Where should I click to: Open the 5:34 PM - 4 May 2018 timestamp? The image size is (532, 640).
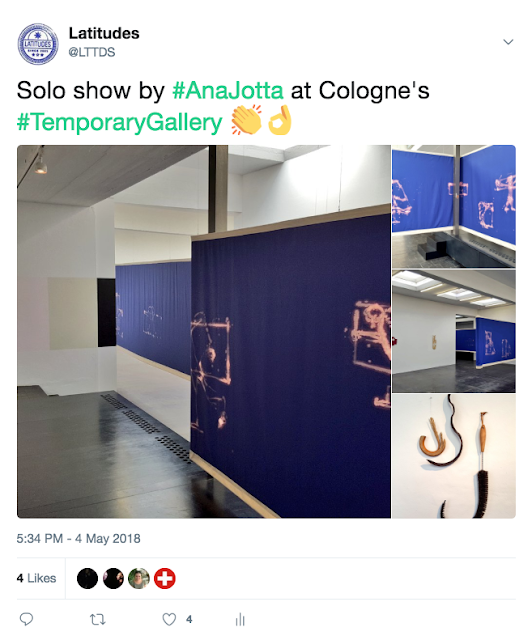[78, 538]
